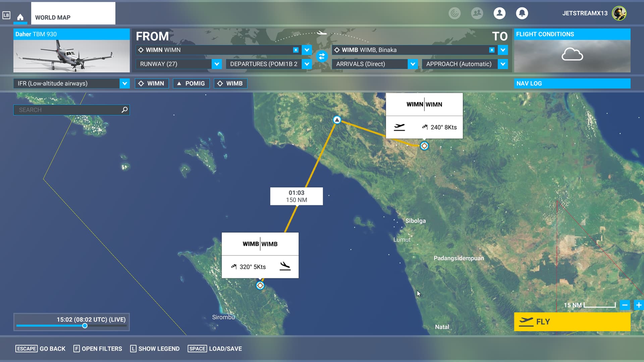Open the NAV LOG panel

[x=572, y=83]
